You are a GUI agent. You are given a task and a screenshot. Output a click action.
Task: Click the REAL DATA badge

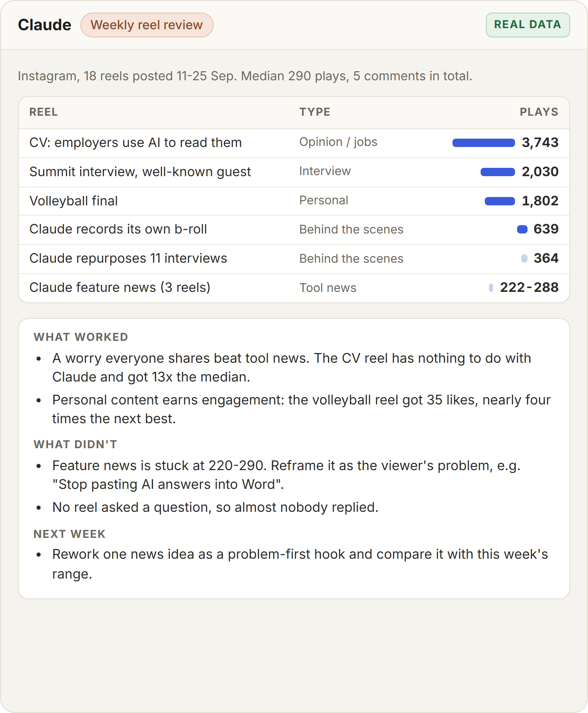click(528, 25)
